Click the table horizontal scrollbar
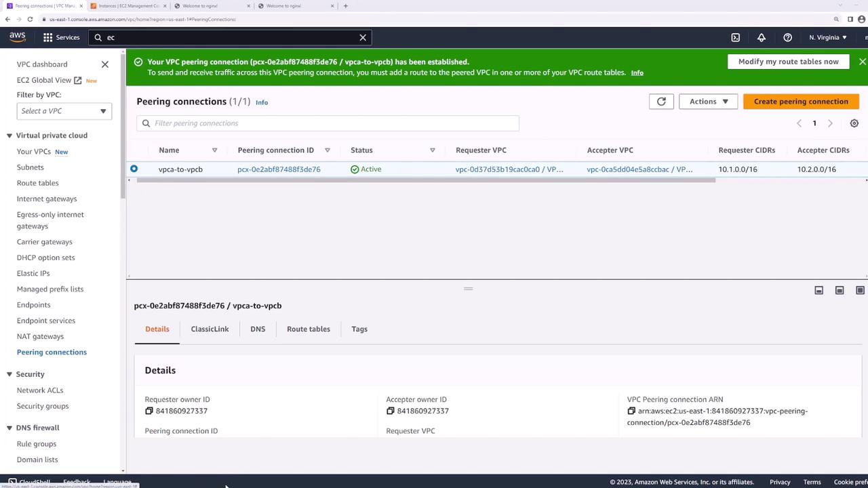 (x=426, y=180)
